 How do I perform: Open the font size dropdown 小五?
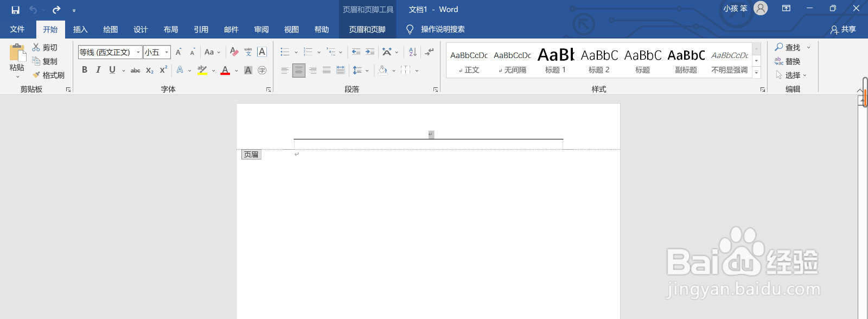[x=167, y=52]
